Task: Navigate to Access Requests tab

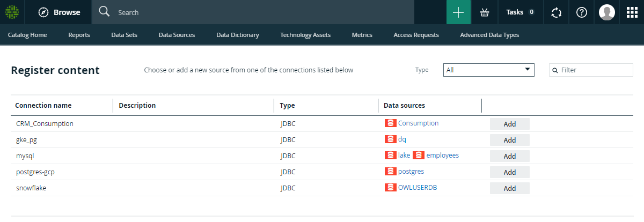Action: point(416,35)
